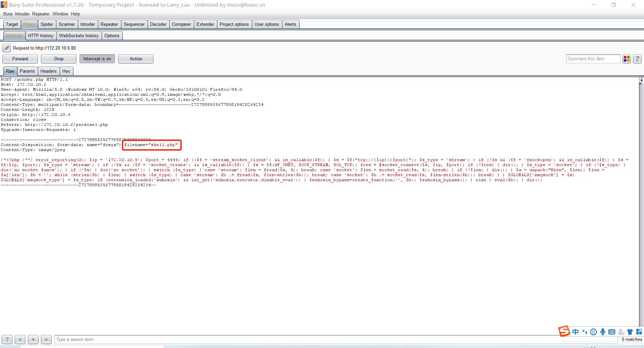Screen dimensions: 644x348
Task: Switch to the Comparer tab
Action: pyautogui.click(x=181, y=24)
